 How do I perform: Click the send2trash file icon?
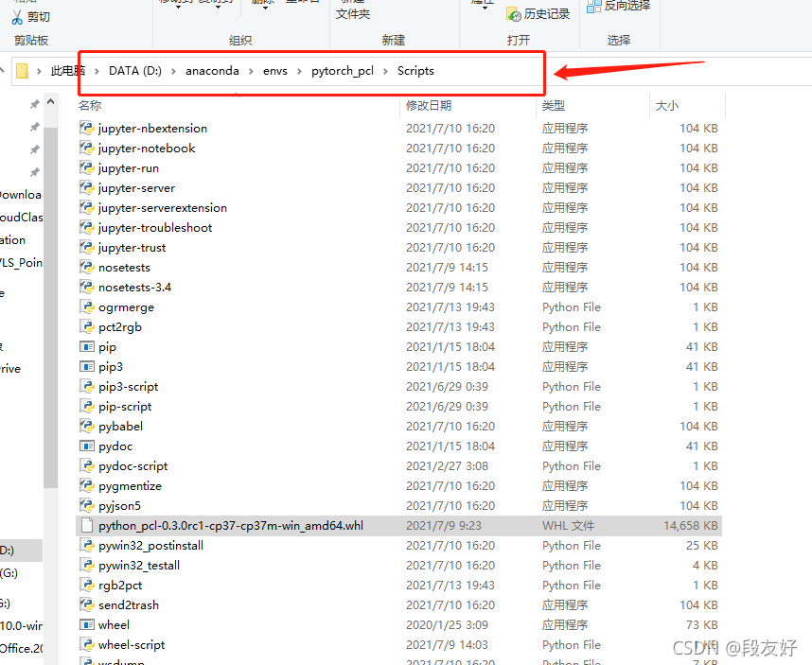(85, 604)
